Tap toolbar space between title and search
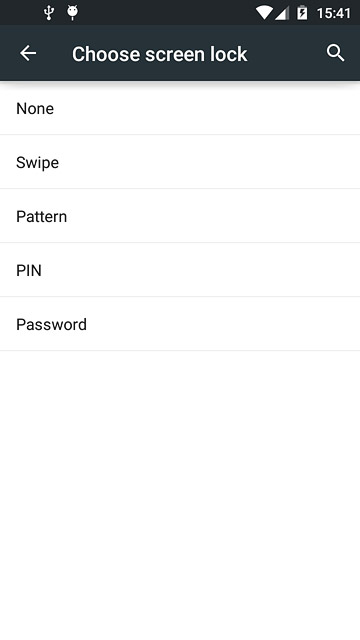360x640 pixels. [x=286, y=53]
